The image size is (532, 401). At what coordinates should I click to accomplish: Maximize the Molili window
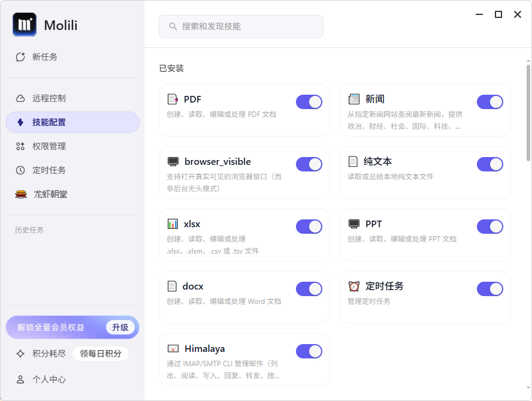[498, 14]
